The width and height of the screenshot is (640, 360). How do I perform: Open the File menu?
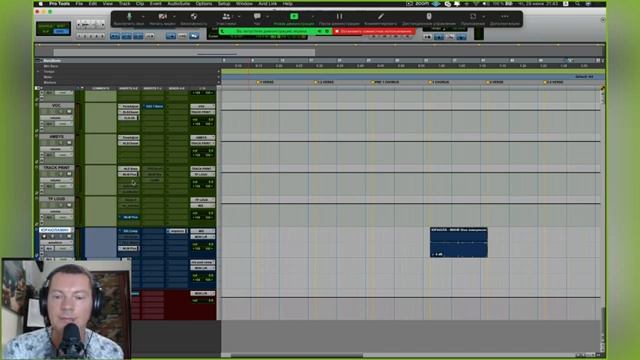pos(79,4)
